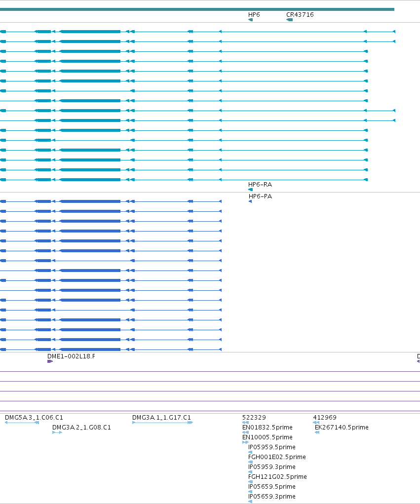
Task: Select the purple DME1-002L18.F feature glyph
Action: pyautogui.click(x=50, y=361)
